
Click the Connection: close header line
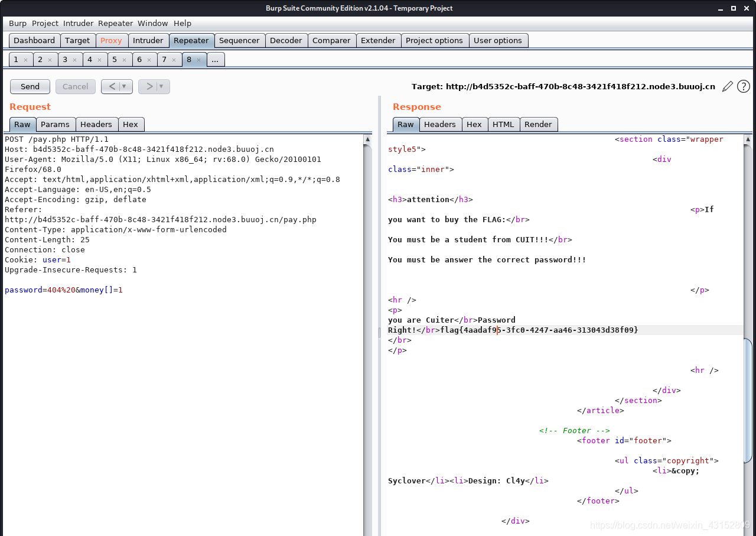pos(45,250)
